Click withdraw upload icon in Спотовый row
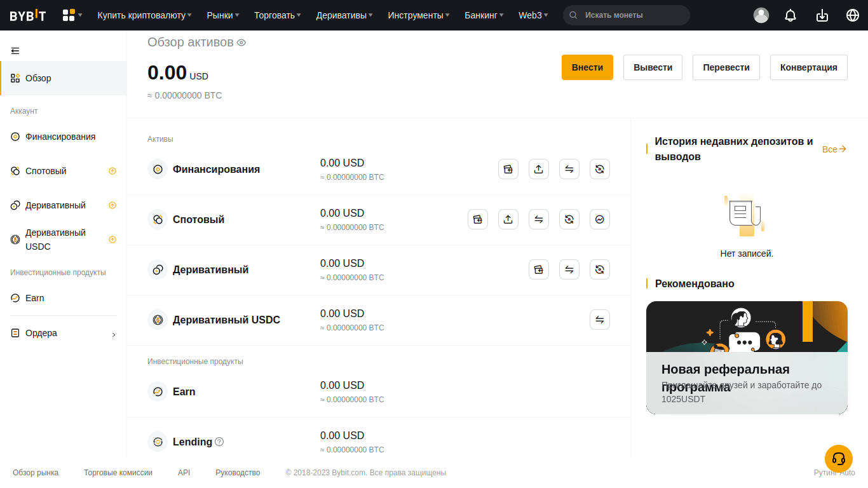 click(x=508, y=219)
